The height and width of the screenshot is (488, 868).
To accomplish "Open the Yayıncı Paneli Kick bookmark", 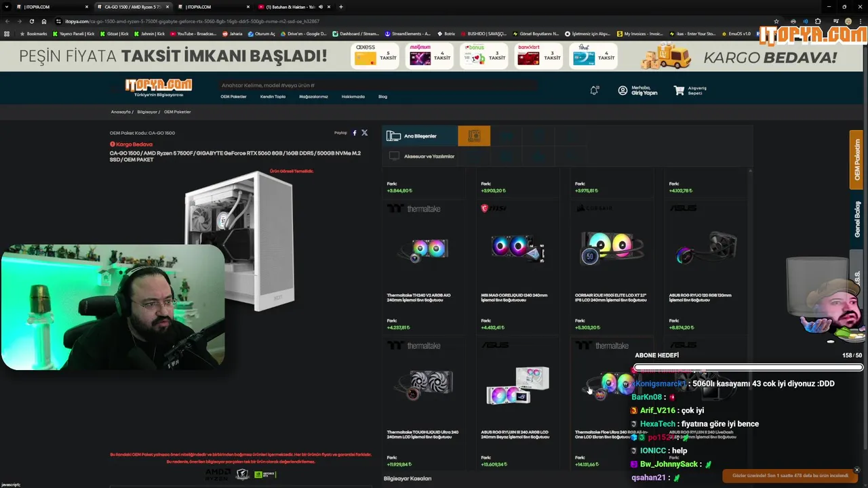I will click(x=73, y=33).
